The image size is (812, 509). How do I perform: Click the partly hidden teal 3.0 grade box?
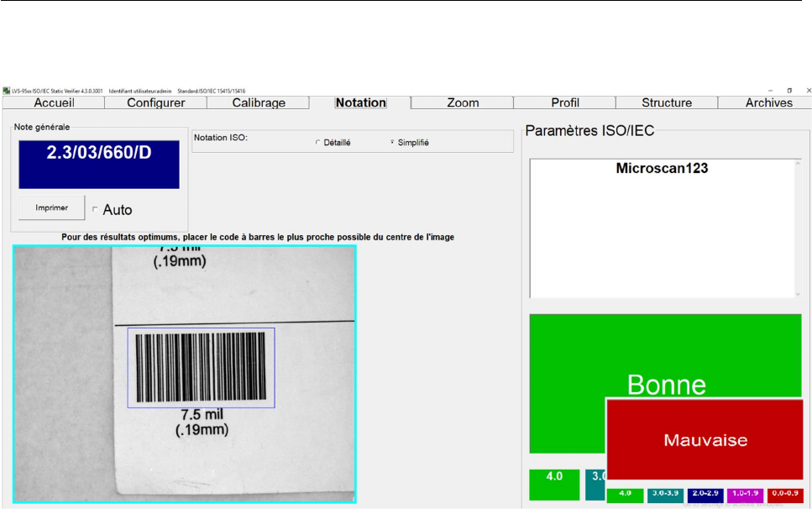click(x=595, y=485)
